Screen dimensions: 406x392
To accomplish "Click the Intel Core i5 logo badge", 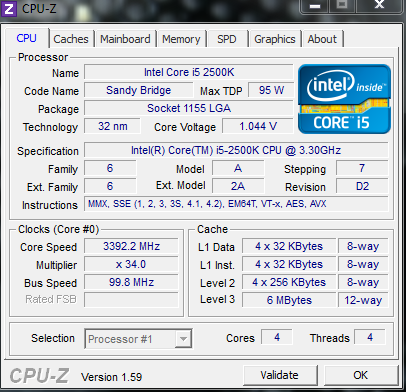I will pos(344,99).
